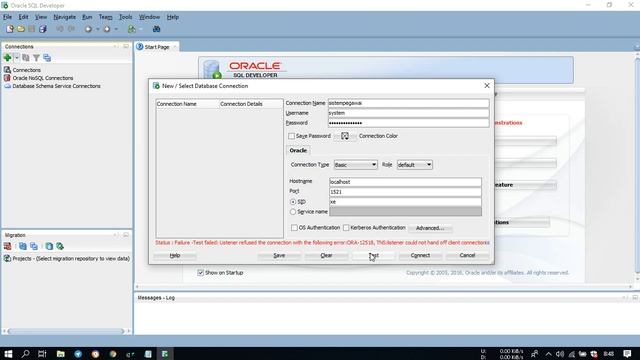640x360 pixels.
Task: Open Task View on the taskbar
Action: click(42, 353)
